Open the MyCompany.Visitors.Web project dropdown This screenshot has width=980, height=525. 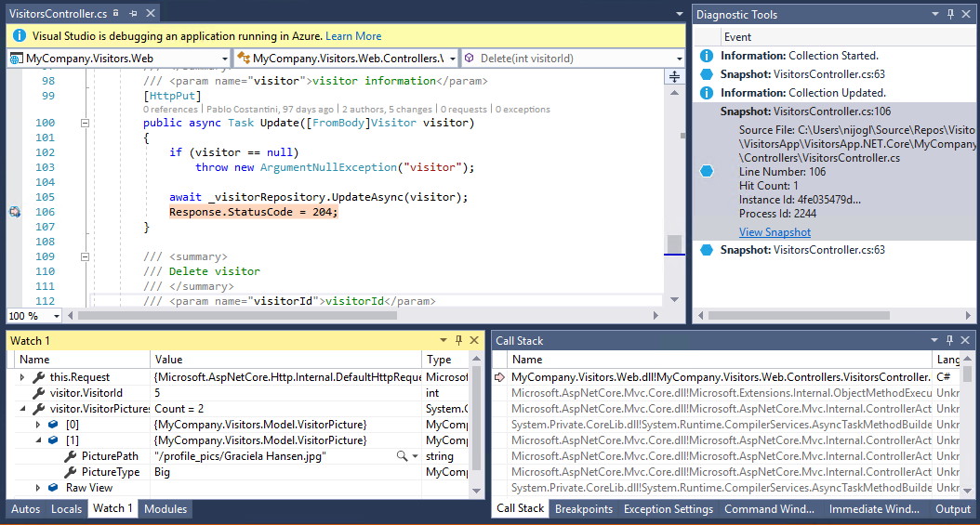[x=224, y=59]
